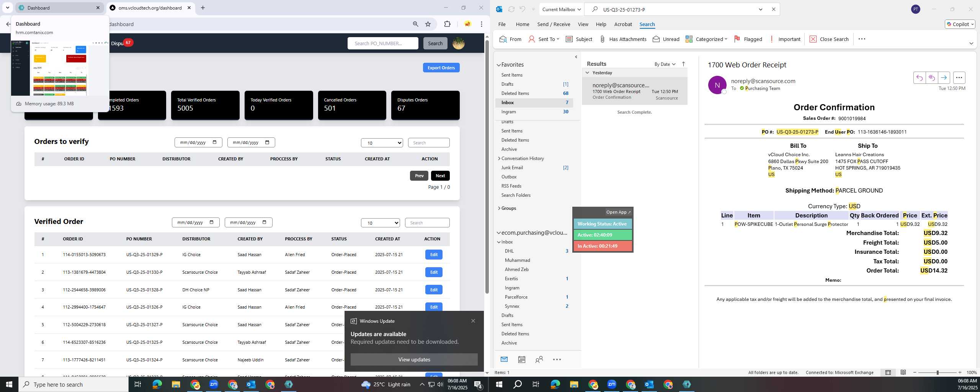Open Inbox folder in Favorites
The image size is (980, 392).
point(534,103)
